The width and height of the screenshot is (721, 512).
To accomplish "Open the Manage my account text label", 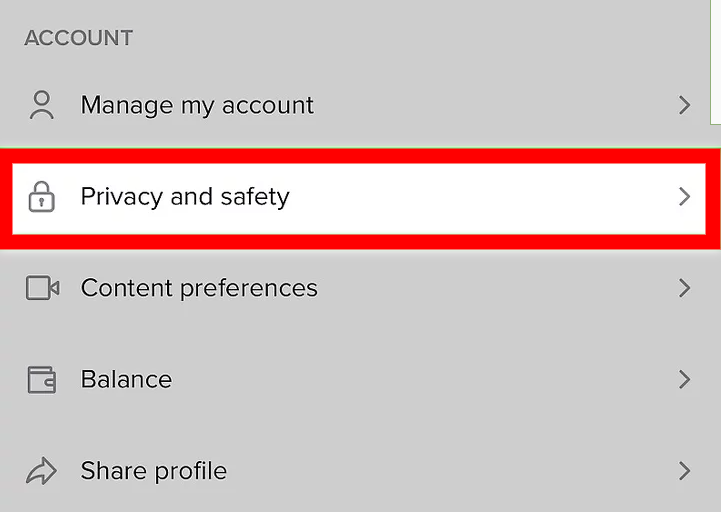I will (x=197, y=105).
